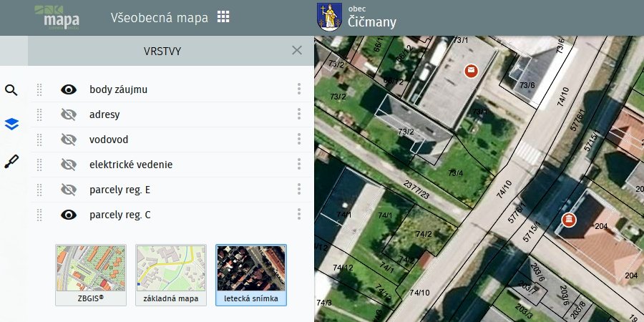Screen dimensions: 644x322
Task: Click the post office mail marker on the map
Action: point(471,71)
